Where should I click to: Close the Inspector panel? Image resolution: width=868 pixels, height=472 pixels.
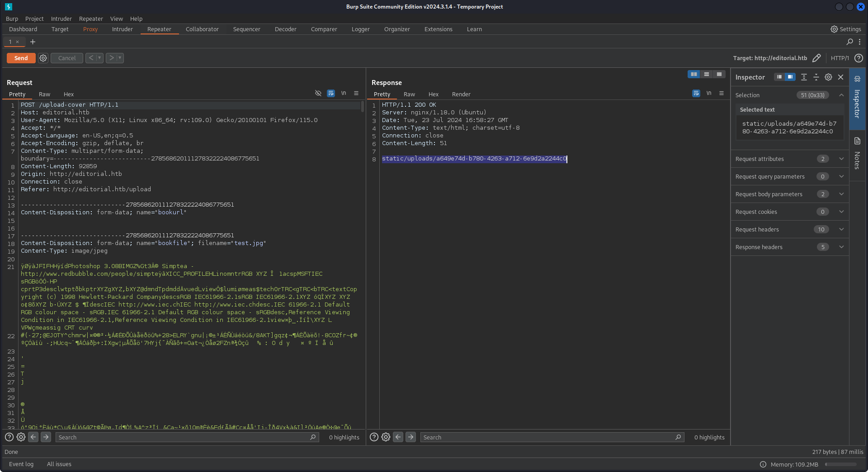coord(841,77)
